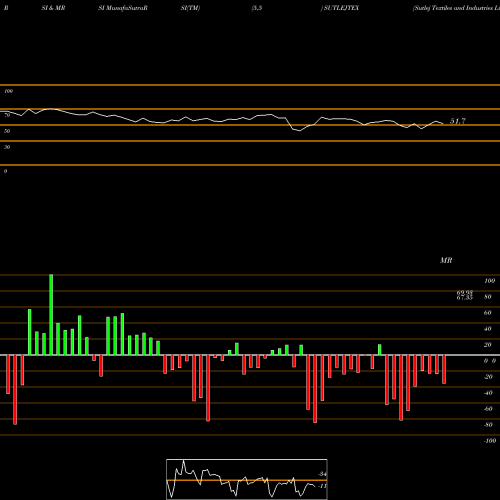The width and height of the screenshot is (500, 500).
Task: Click the 70 level label on RSI chart
Action: coord(7,115)
